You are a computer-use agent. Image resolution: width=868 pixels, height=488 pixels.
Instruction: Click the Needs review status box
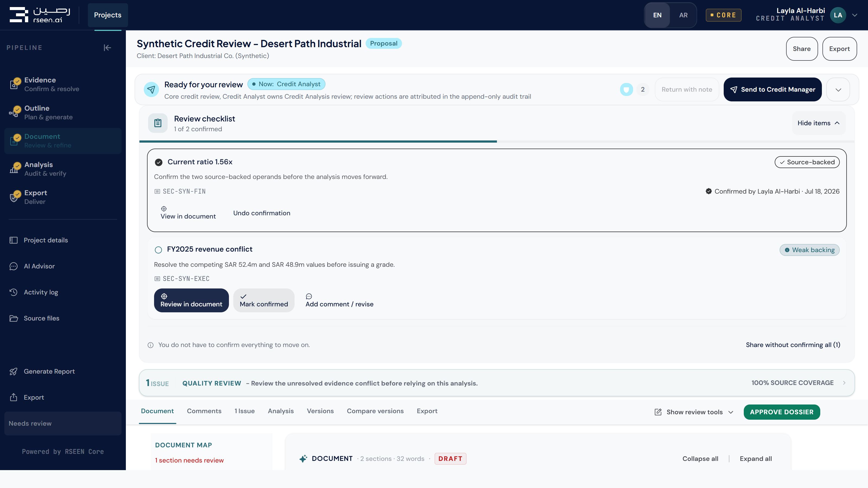(63, 423)
